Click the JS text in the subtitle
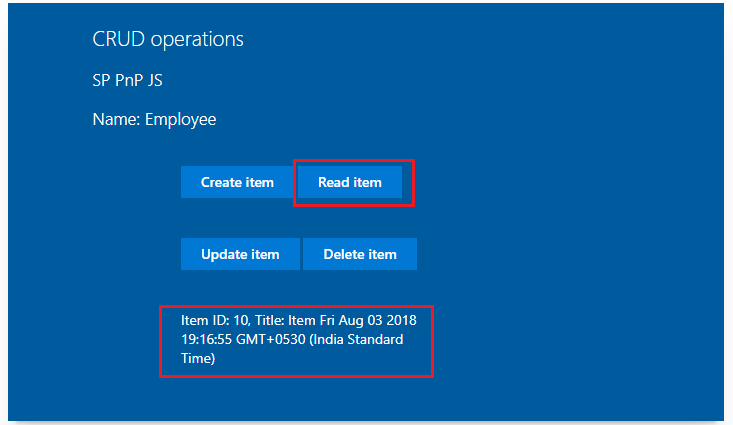The height and width of the screenshot is (425, 733). click(x=155, y=80)
